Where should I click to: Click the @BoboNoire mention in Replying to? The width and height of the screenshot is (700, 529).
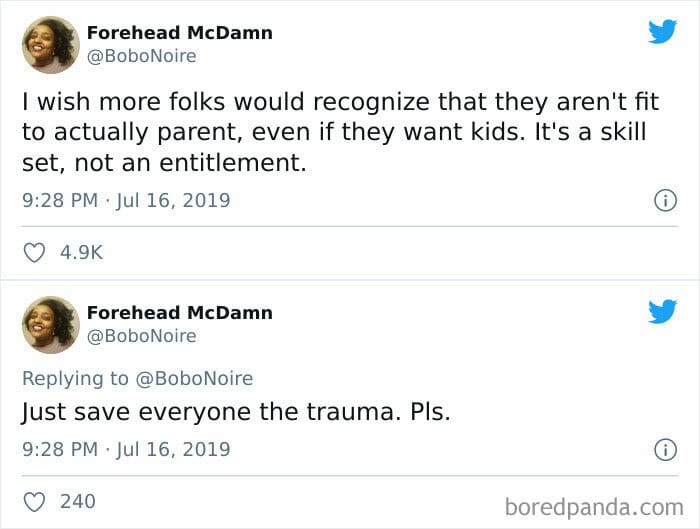pos(194,379)
